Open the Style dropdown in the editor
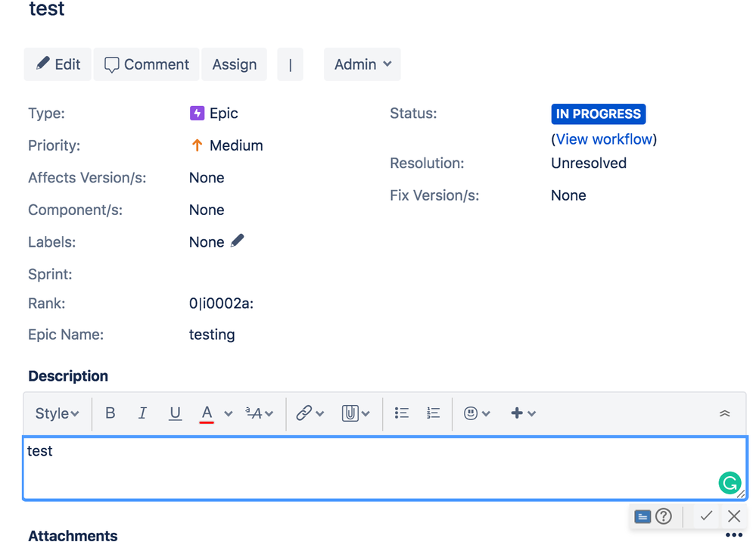The height and width of the screenshot is (542, 756). click(x=56, y=413)
